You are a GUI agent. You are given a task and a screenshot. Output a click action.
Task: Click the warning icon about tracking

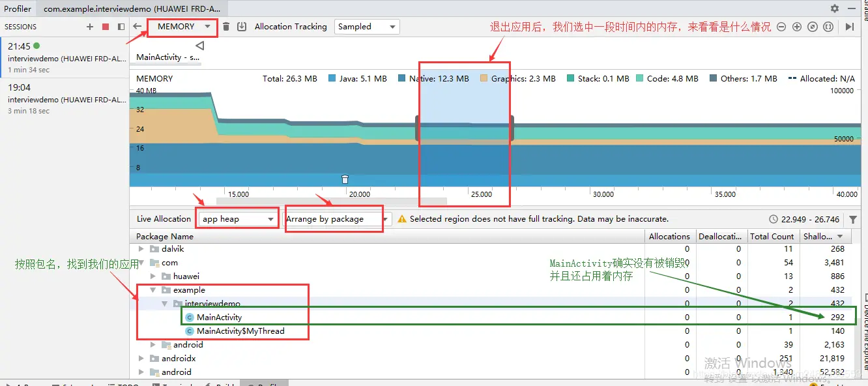click(402, 219)
